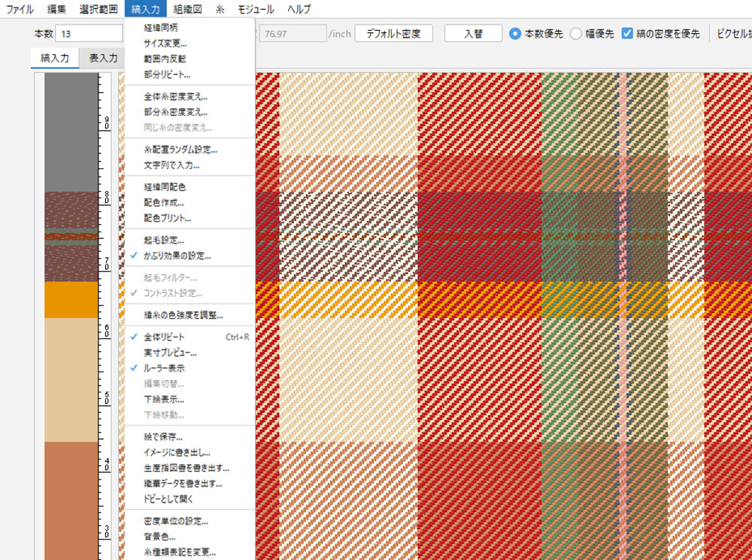Switch to the 縞入力 tab
Image resolution: width=752 pixels, height=560 pixels.
tap(55, 58)
